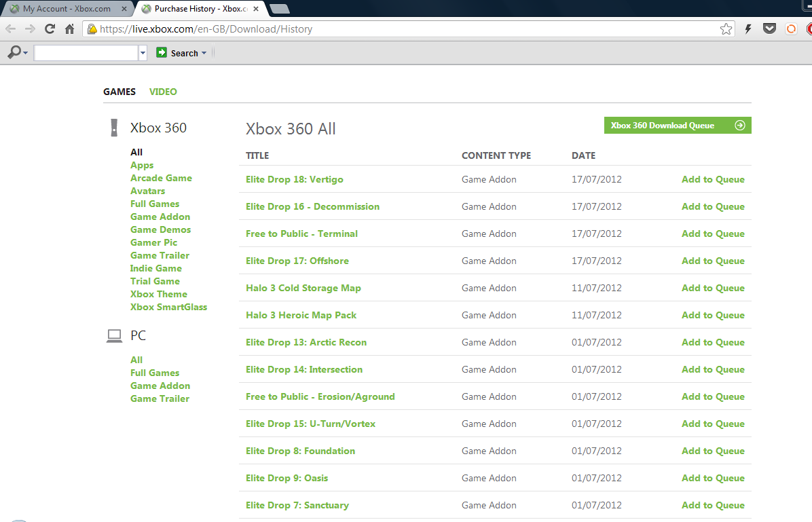Select the GAMES tab
This screenshot has height=522, width=812.
(119, 92)
